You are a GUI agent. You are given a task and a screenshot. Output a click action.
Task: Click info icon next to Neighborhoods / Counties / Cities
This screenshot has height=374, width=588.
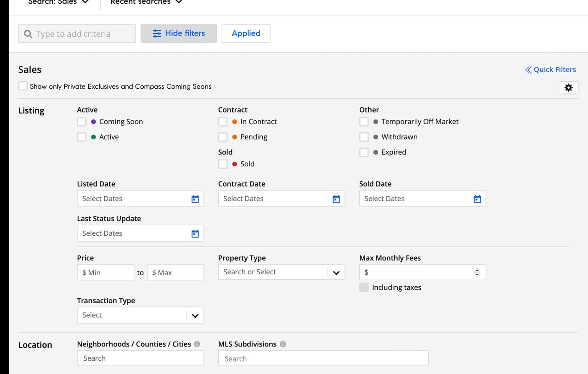(x=197, y=344)
